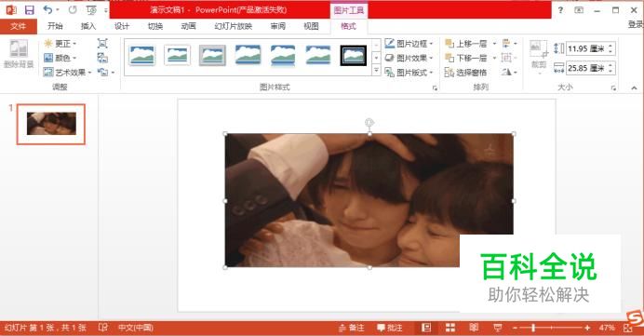Open ribbon display options button
The height and width of the screenshot is (336, 644).
[579, 10]
